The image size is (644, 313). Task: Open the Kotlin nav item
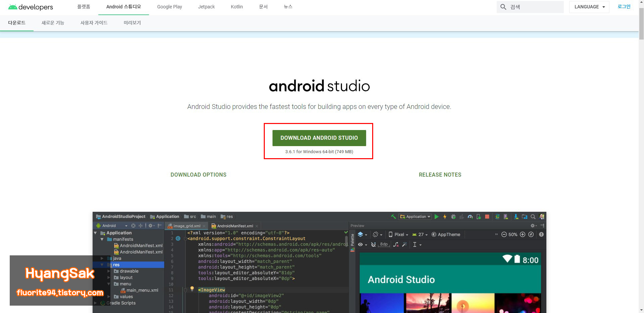[237, 7]
